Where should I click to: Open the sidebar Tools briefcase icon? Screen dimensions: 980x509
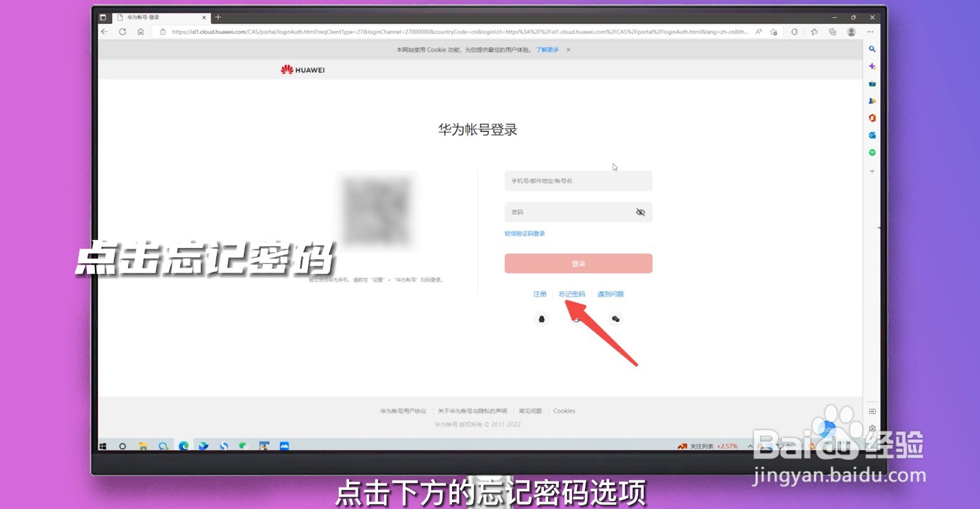872,83
